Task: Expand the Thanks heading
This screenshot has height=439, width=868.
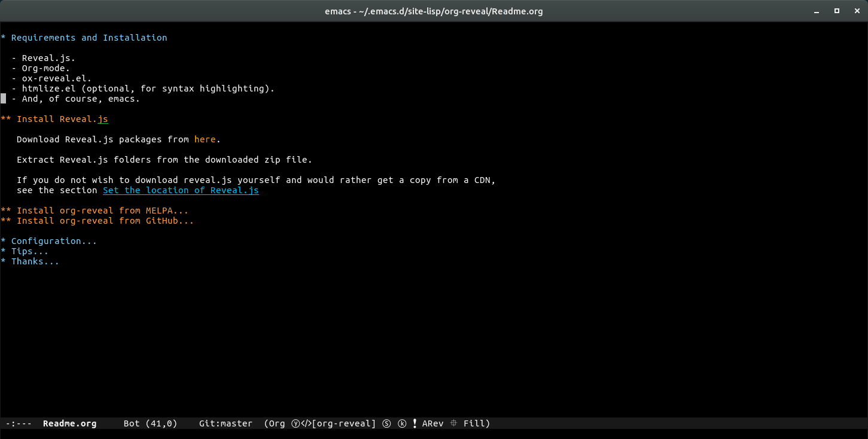Action: click(30, 261)
